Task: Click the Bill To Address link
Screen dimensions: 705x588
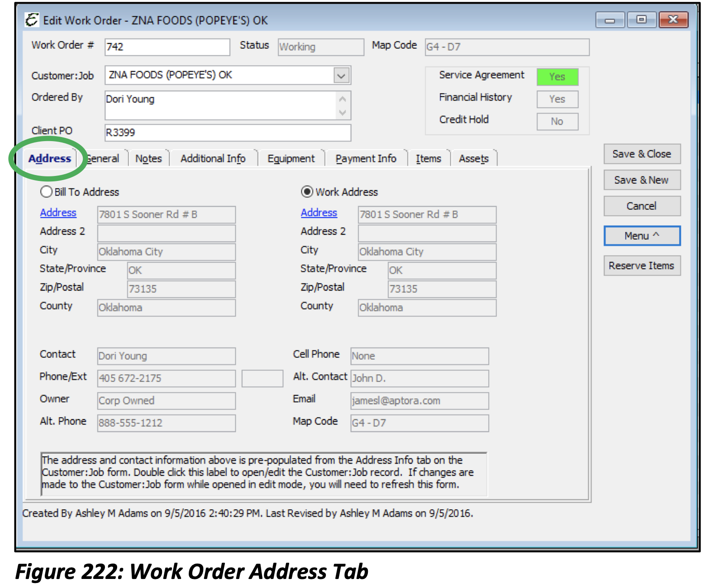Action: click(58, 213)
